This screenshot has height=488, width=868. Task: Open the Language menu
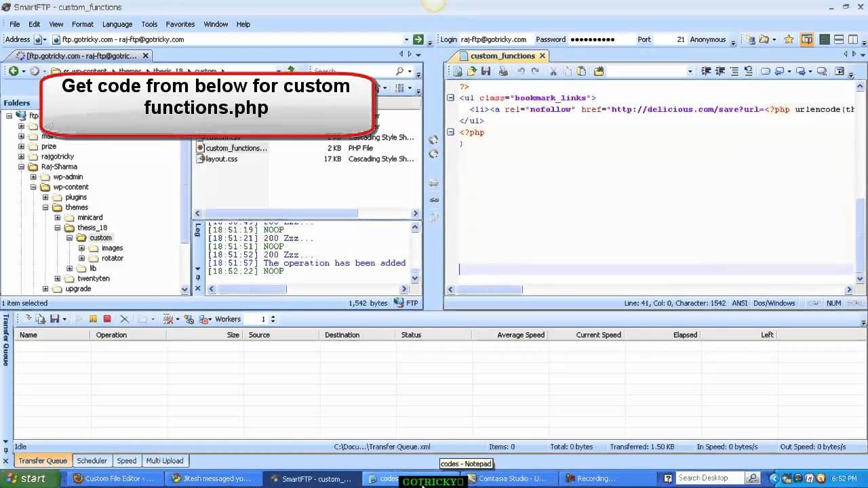click(x=117, y=24)
